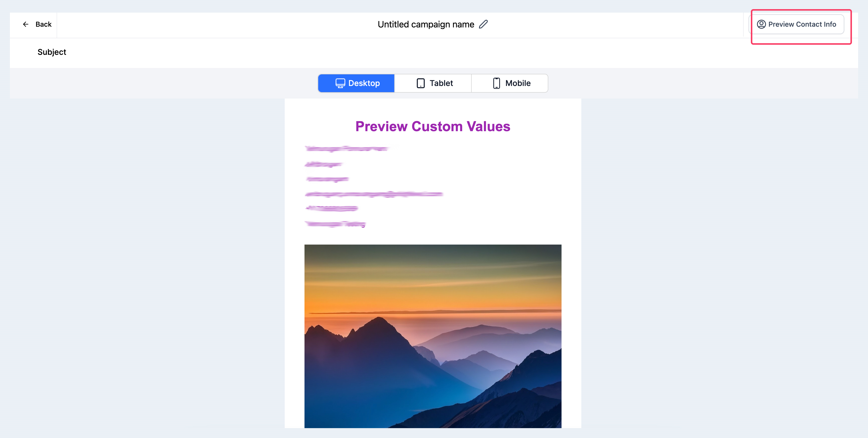Click the mountain sunset image

[x=433, y=336]
